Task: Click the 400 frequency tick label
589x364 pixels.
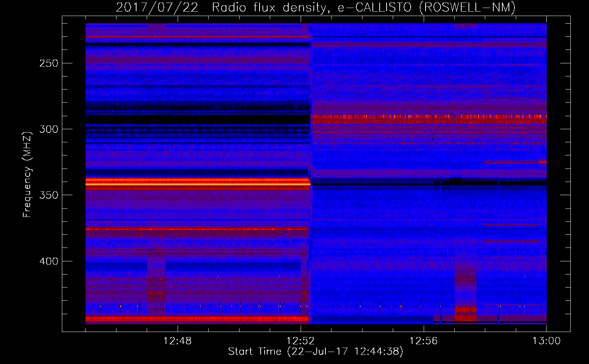Action: pyautogui.click(x=49, y=261)
